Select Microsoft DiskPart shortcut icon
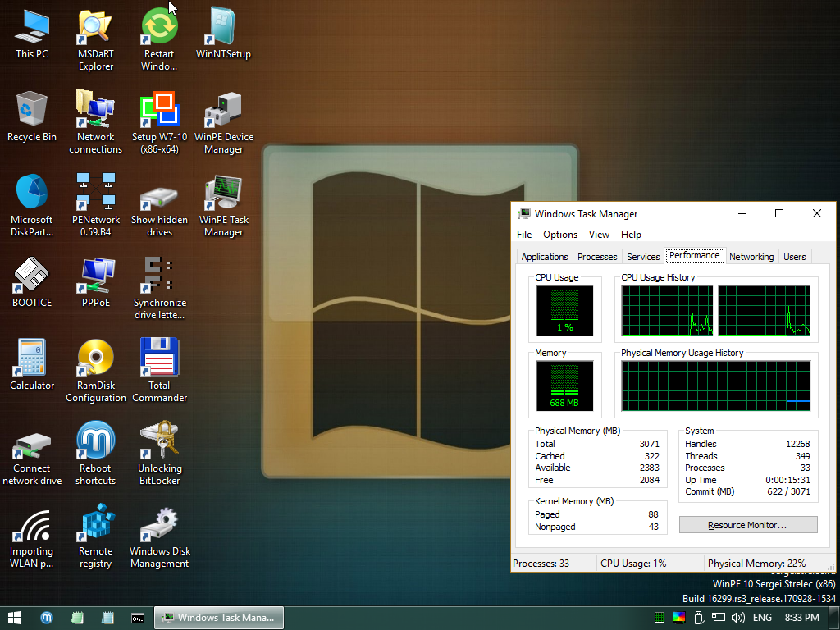The image size is (840, 630). click(32, 205)
